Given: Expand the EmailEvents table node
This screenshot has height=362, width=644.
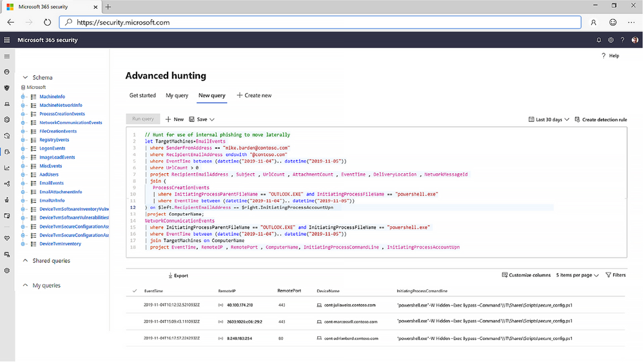Looking at the screenshot, I should point(23,183).
